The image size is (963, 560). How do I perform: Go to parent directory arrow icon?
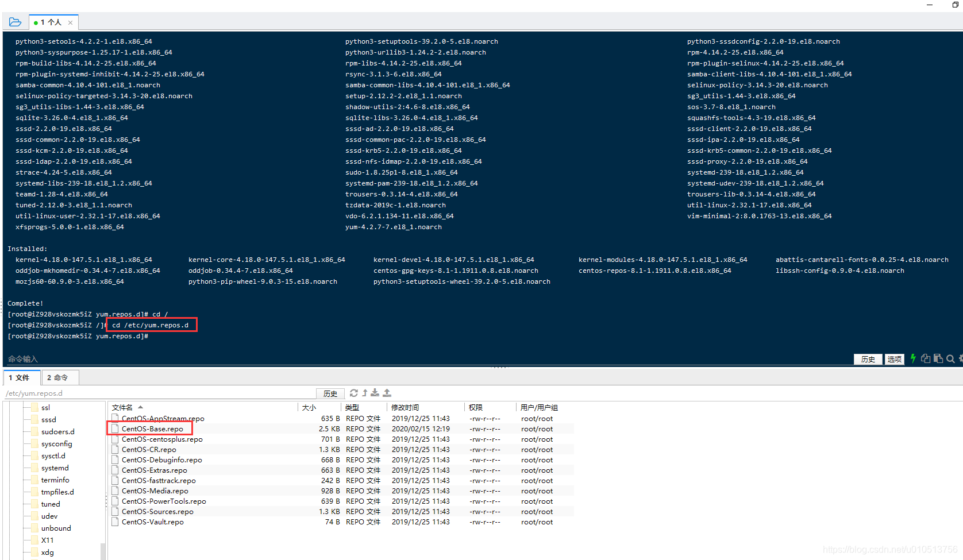364,393
